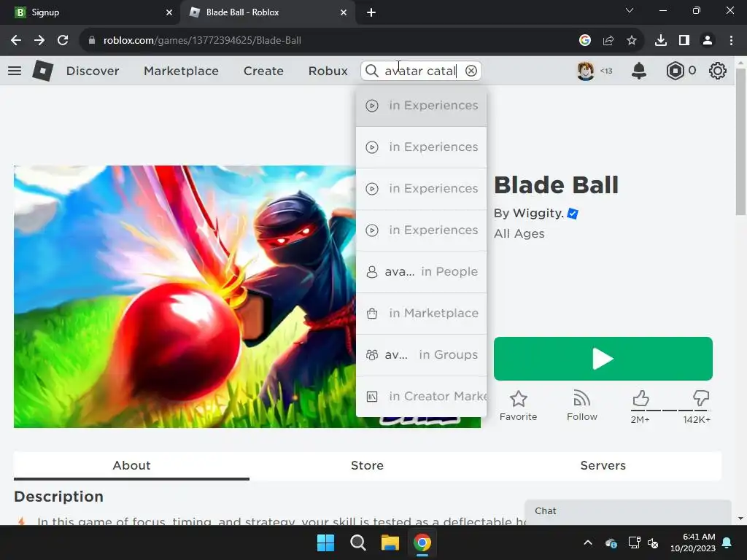Viewport: 747px width, 560px height.
Task: Select the first 'in Experiences' suggestion
Action: (421, 106)
